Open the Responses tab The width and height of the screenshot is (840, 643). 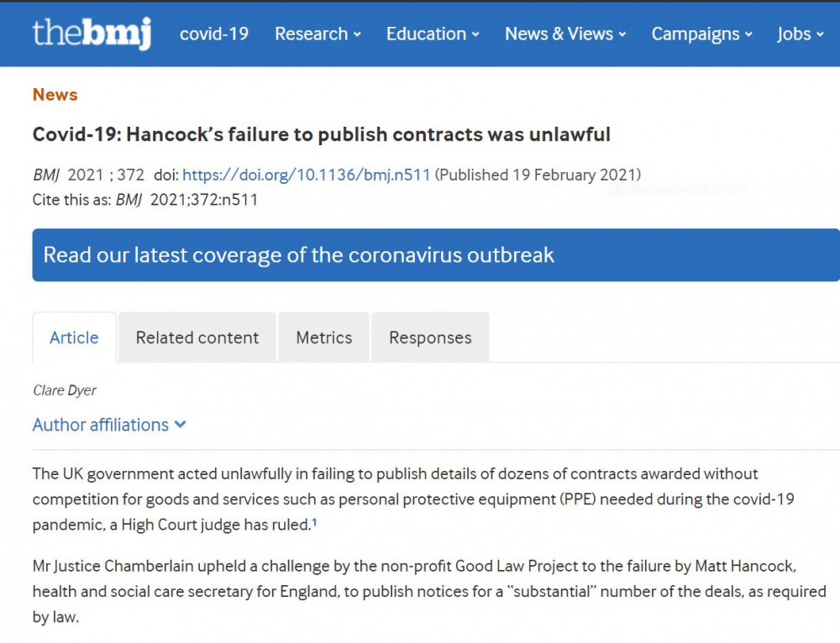(x=430, y=337)
